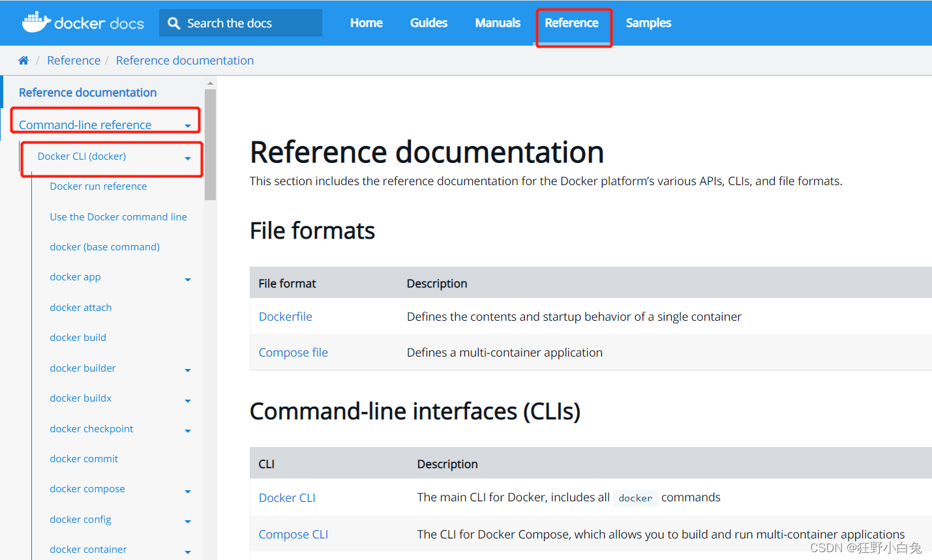Open the Manuals tab
The image size is (932, 560).
(498, 23)
